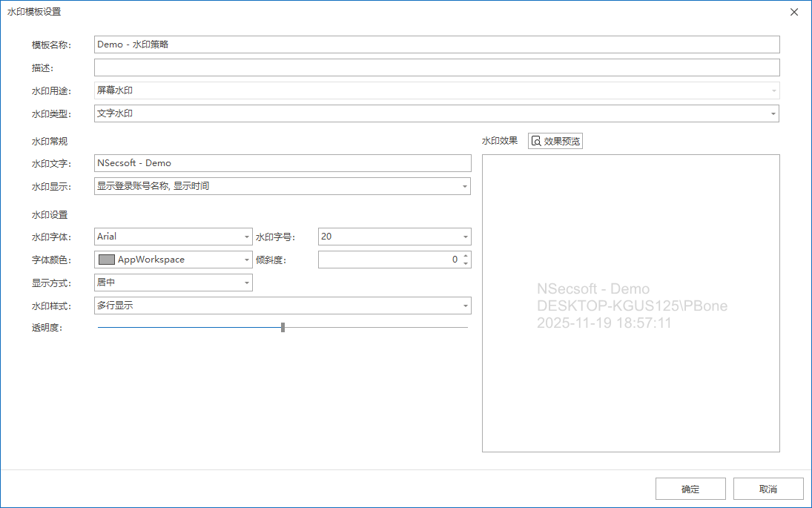The width and height of the screenshot is (812, 508).
Task: Click into the 模板名称 text field
Action: pos(437,44)
